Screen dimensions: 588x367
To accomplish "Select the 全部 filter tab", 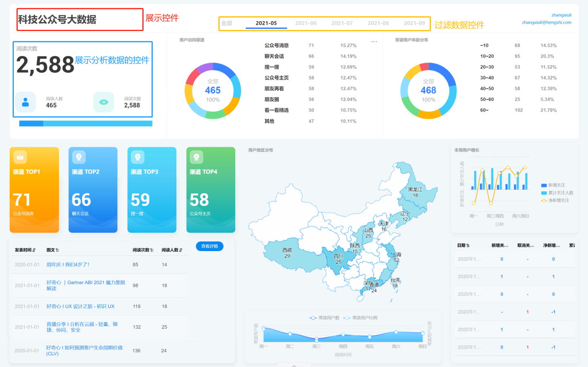I will 227,23.
